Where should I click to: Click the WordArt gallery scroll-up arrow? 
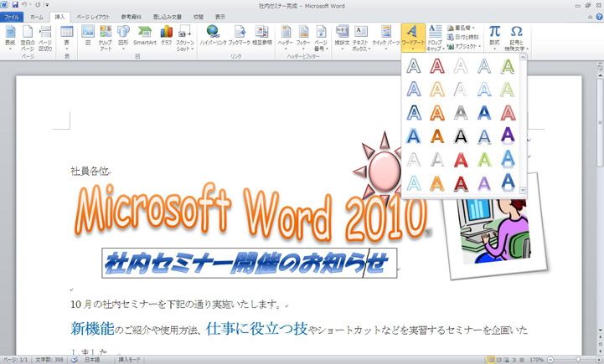point(523,57)
